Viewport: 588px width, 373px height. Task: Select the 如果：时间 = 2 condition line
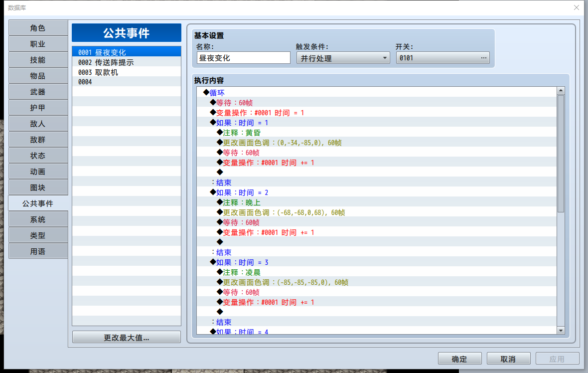pyautogui.click(x=377, y=192)
